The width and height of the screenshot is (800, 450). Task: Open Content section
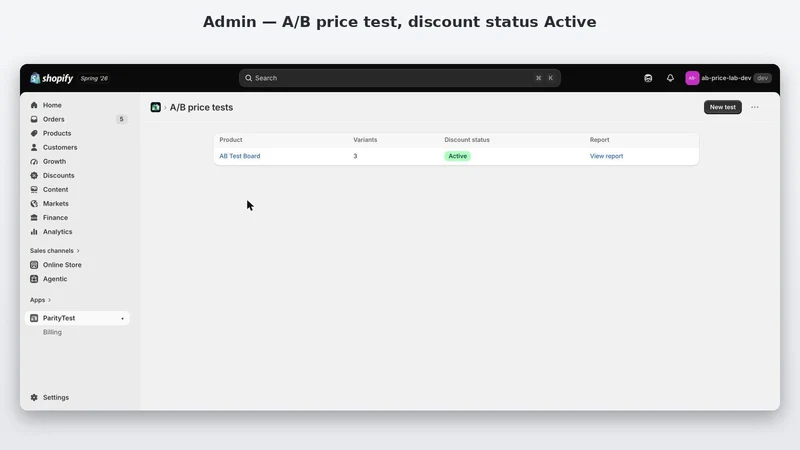pyautogui.click(x=56, y=189)
